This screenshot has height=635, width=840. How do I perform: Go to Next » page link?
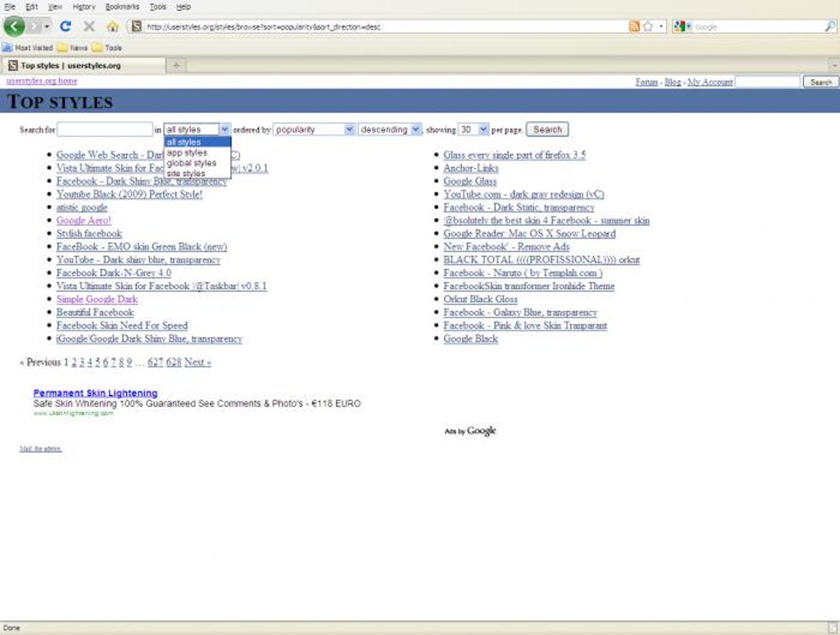click(198, 362)
